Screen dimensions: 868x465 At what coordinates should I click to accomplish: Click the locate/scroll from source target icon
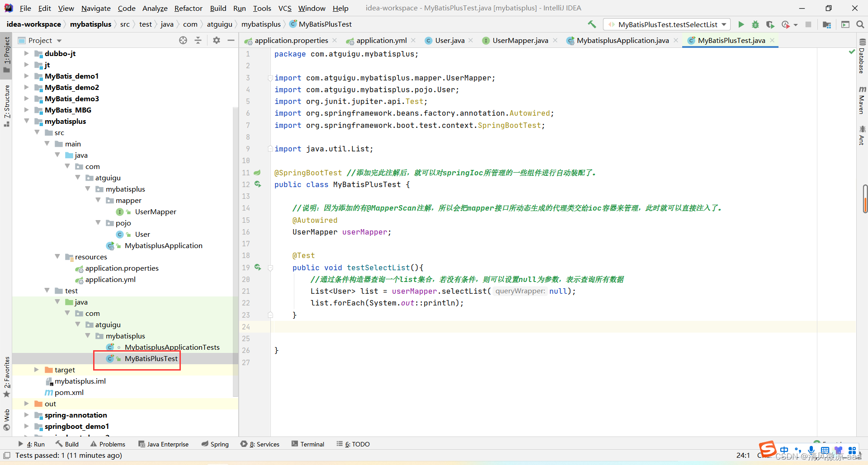[183, 40]
